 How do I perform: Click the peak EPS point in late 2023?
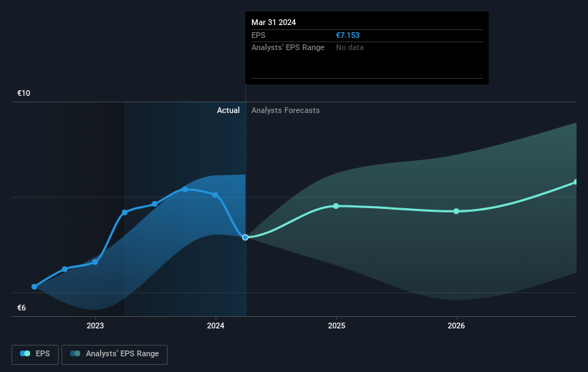click(185, 189)
